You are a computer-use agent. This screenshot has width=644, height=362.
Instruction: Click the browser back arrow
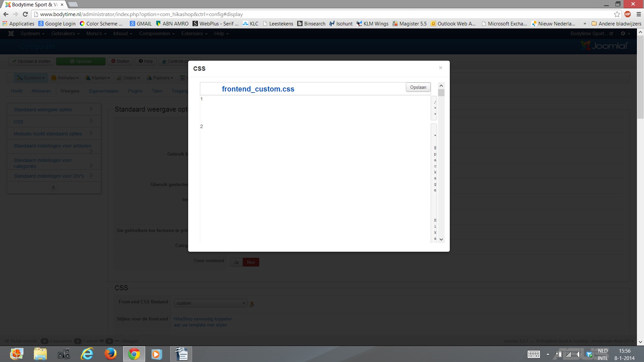click(6, 14)
